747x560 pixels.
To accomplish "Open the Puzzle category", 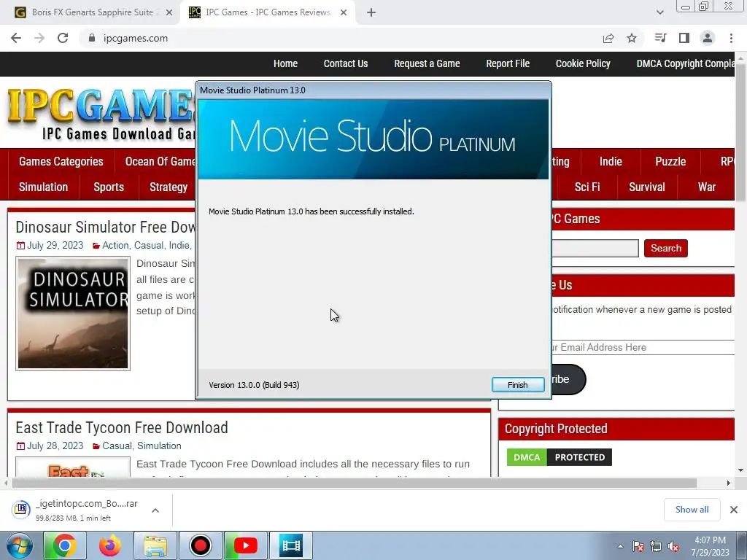I will tap(670, 161).
